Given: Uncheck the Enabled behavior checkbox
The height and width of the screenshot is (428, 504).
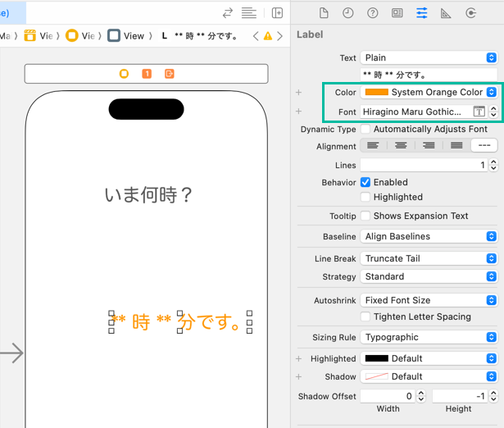Looking at the screenshot, I should [x=366, y=182].
